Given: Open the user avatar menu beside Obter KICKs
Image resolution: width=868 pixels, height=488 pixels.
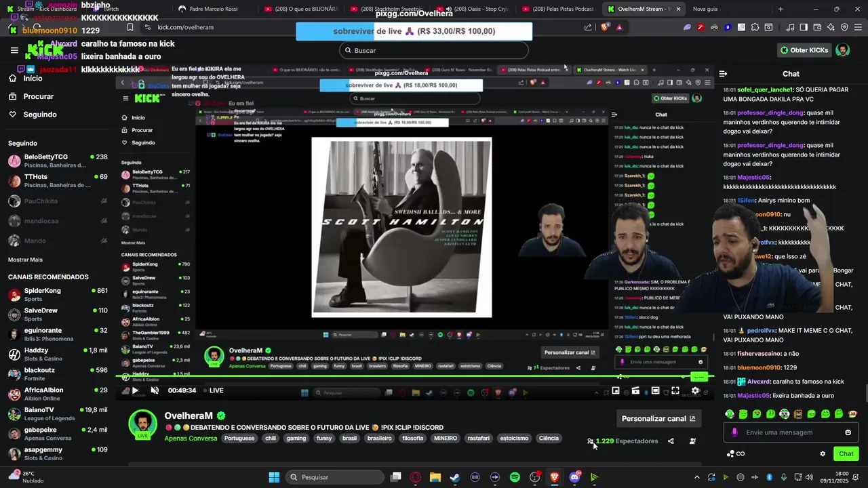Looking at the screenshot, I should point(842,50).
